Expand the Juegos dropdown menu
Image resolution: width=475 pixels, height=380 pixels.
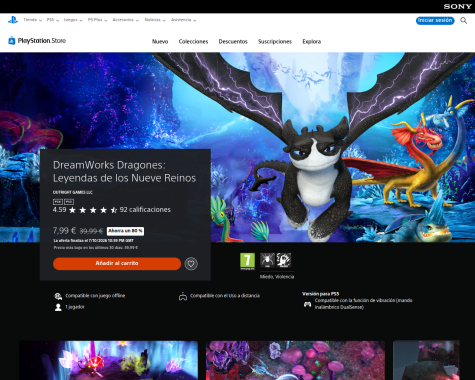point(73,20)
